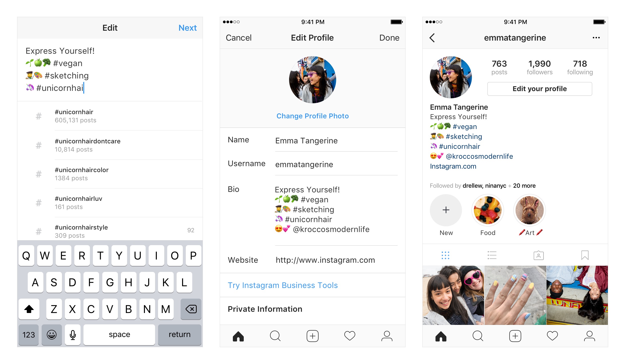This screenshot has width=625, height=364.
Task: Tap the shift key on keyboard
Action: click(28, 309)
